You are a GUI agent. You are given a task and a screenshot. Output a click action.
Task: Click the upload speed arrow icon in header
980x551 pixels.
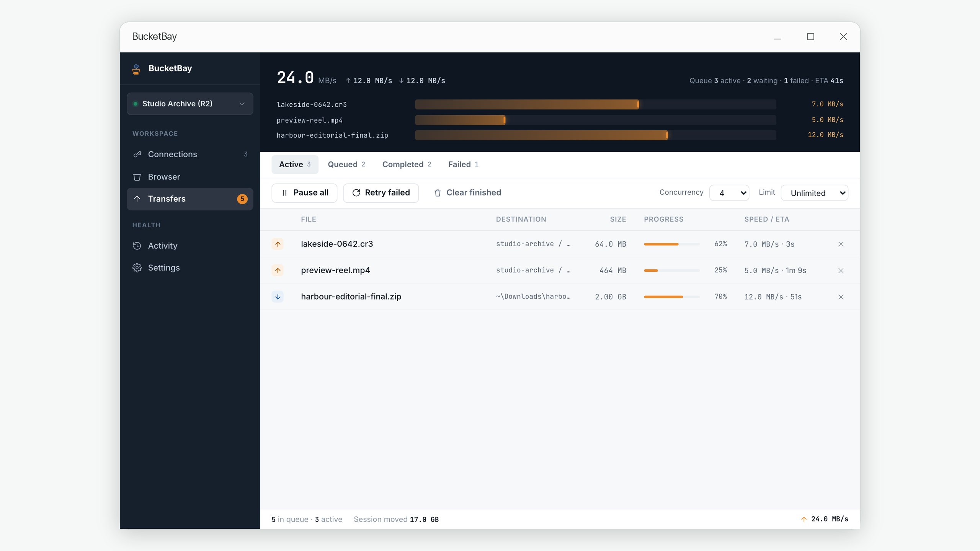point(348,81)
